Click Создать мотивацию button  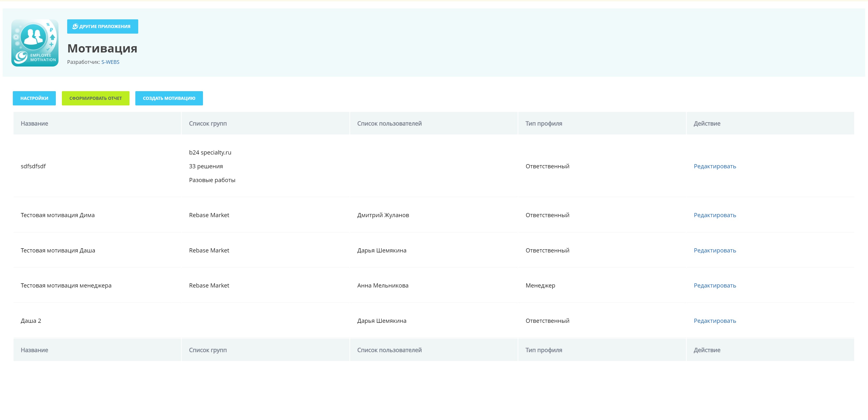coord(169,98)
